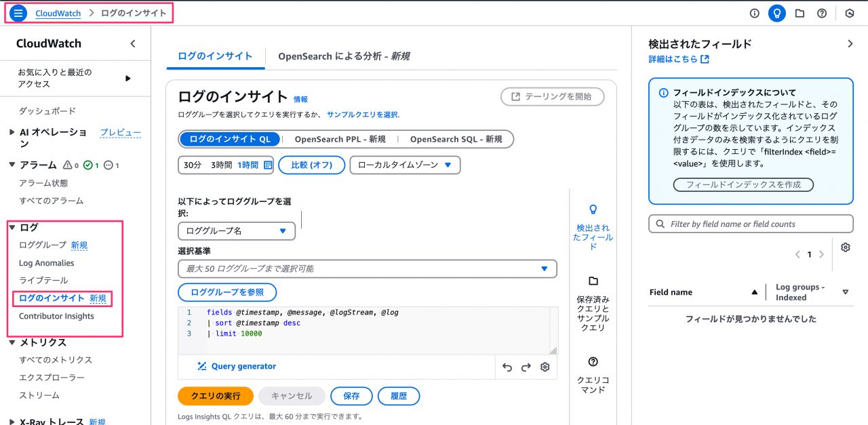Collapse the アラーム section

[x=12, y=165]
